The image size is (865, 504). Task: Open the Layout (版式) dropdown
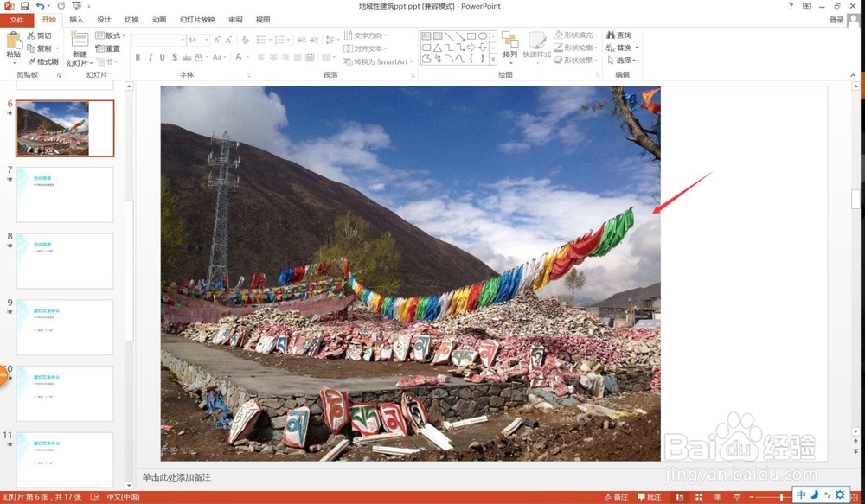click(111, 35)
